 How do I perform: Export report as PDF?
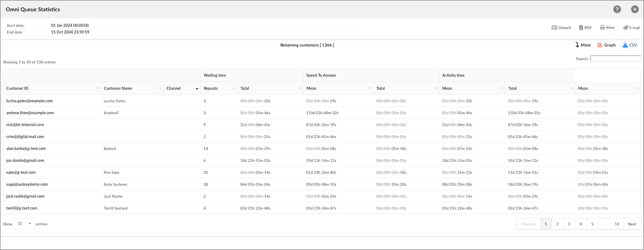pyautogui.click(x=585, y=28)
